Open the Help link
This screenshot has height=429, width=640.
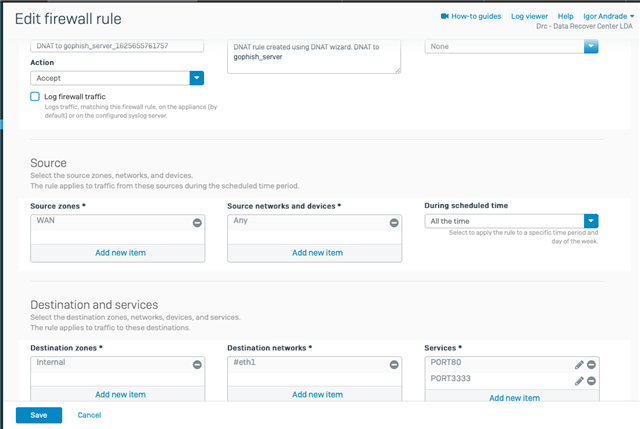565,16
